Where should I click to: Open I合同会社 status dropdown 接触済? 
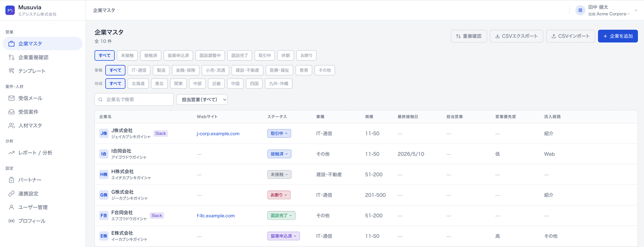(279, 154)
